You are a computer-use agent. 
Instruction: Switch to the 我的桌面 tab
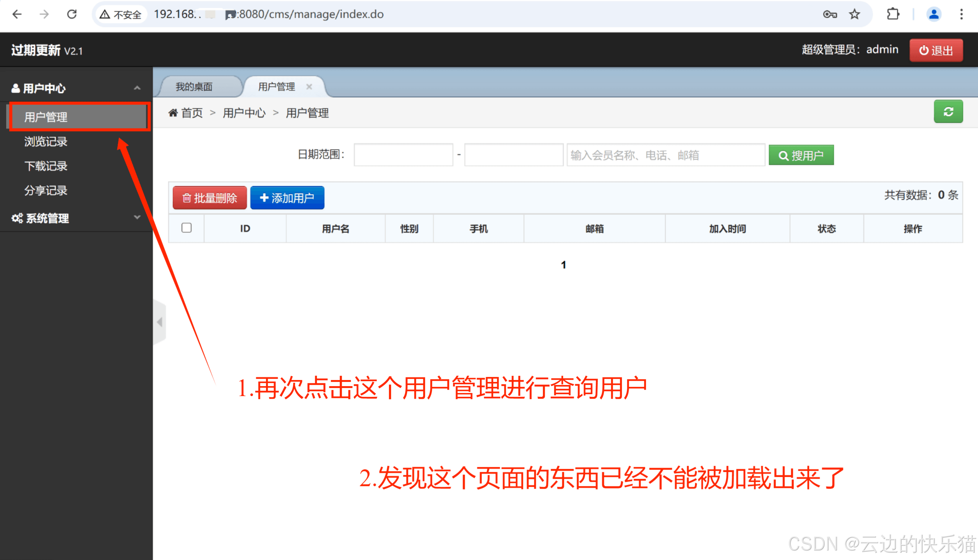(x=194, y=87)
